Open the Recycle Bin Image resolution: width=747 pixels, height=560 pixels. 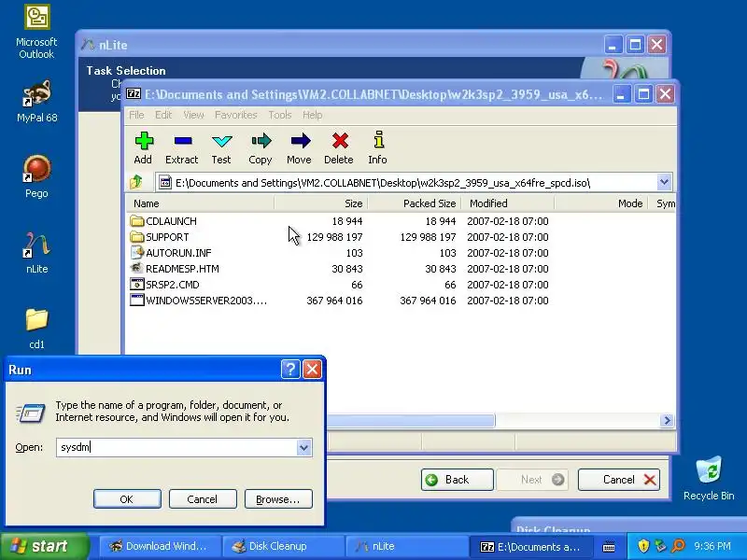point(709,469)
